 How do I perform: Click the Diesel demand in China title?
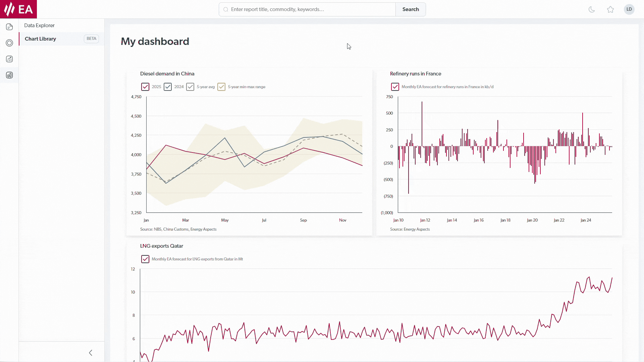167,74
